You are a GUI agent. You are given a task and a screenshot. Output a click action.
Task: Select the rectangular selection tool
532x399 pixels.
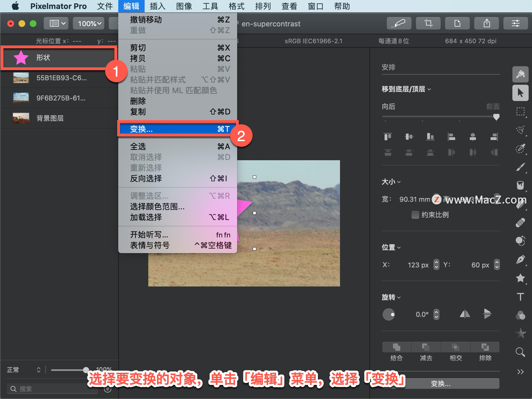[x=521, y=111]
